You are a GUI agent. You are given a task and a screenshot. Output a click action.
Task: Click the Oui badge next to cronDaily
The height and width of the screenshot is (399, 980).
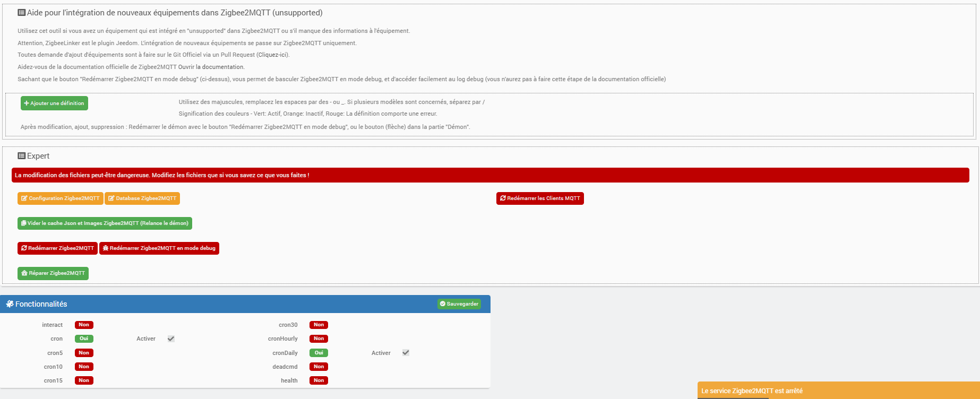319,353
